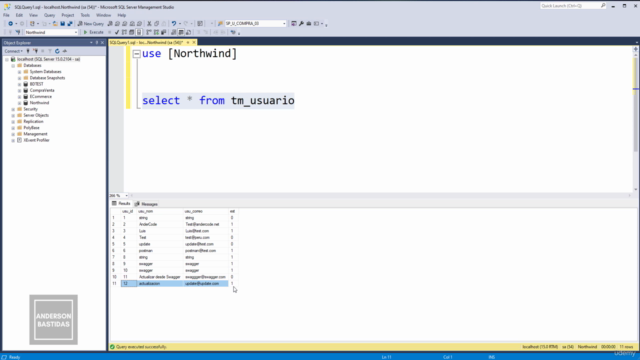Select Results to File icon

pyautogui.click(x=188, y=32)
